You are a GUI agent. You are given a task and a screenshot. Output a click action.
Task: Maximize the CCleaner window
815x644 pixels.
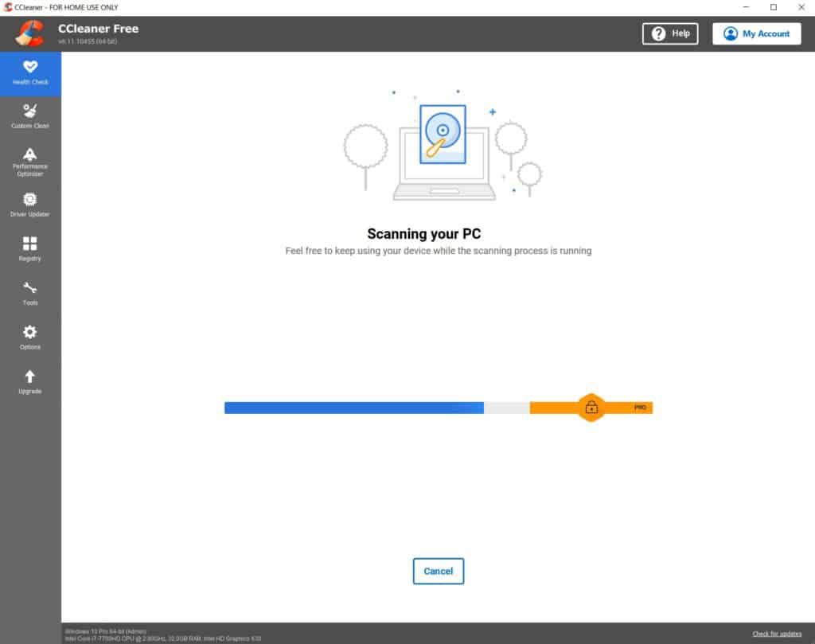click(x=774, y=7)
